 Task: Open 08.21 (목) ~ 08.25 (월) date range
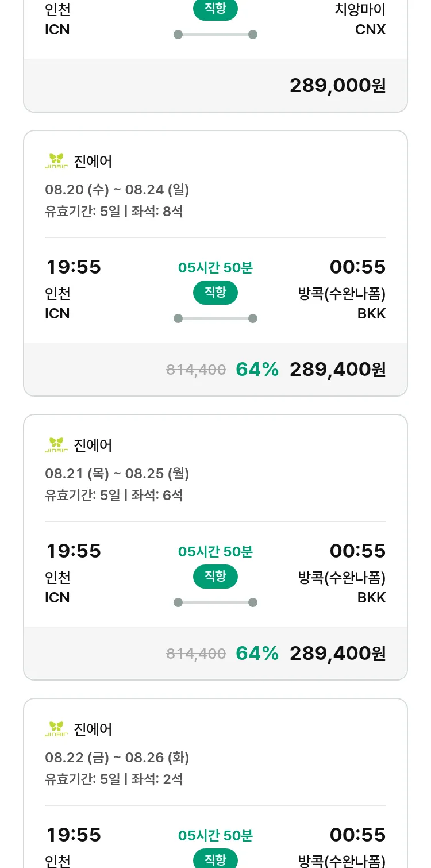[x=117, y=474]
